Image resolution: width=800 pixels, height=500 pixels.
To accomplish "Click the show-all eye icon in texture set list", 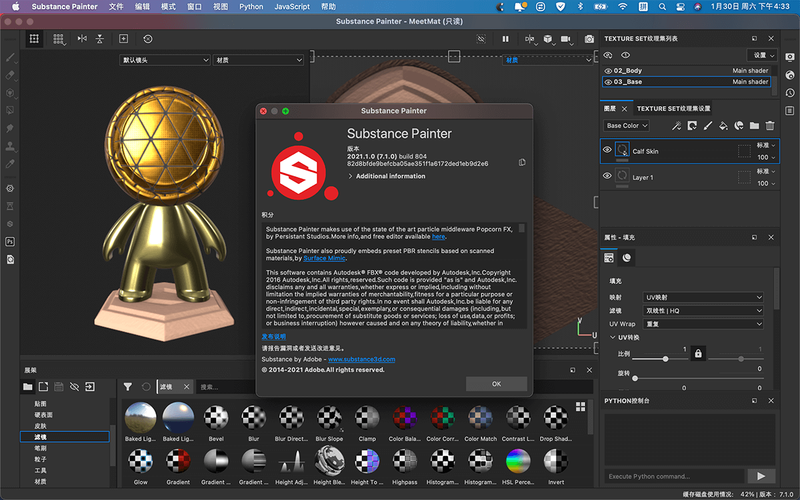I will coord(626,55).
